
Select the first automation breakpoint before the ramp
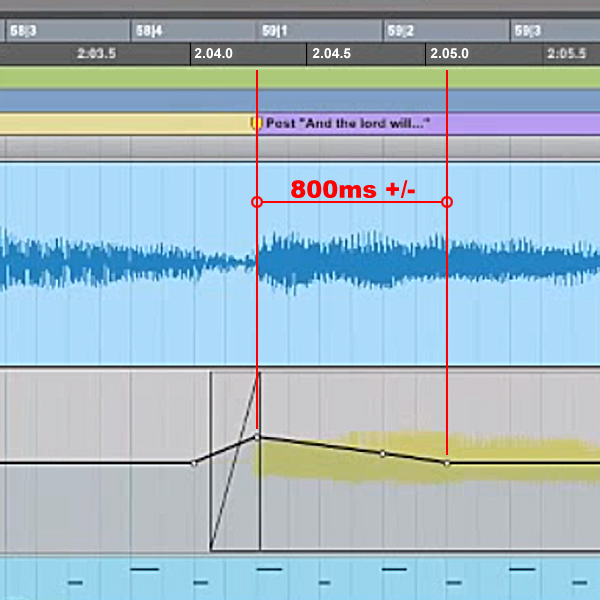coord(194,463)
